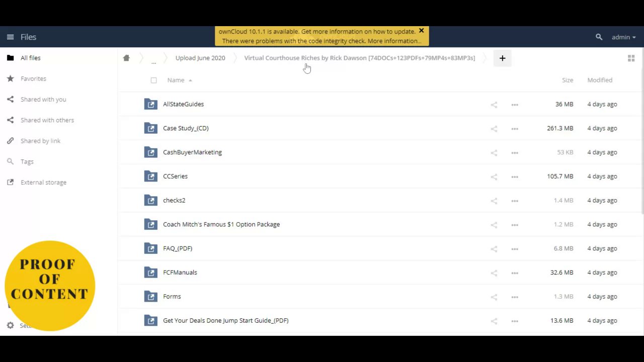Open more actions for CCSeries
This screenshot has width=644, height=362.
pyautogui.click(x=514, y=176)
